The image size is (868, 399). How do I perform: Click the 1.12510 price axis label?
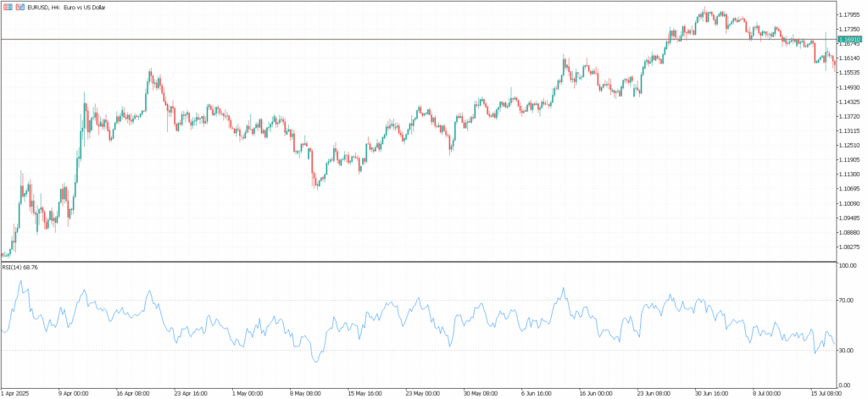click(849, 146)
